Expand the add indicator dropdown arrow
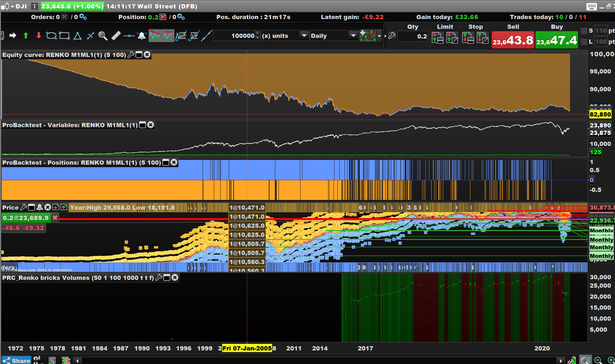Image resolution: width=615 pixels, height=364 pixels. pos(379,36)
